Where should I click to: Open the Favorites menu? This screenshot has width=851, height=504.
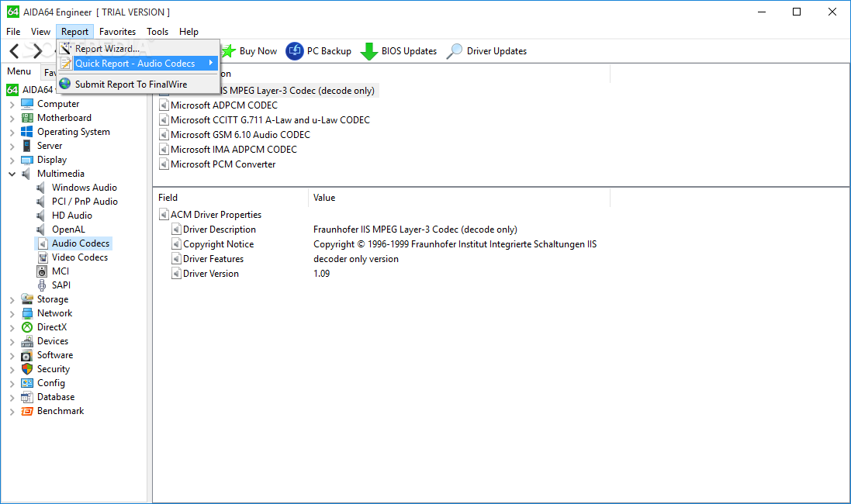(117, 32)
